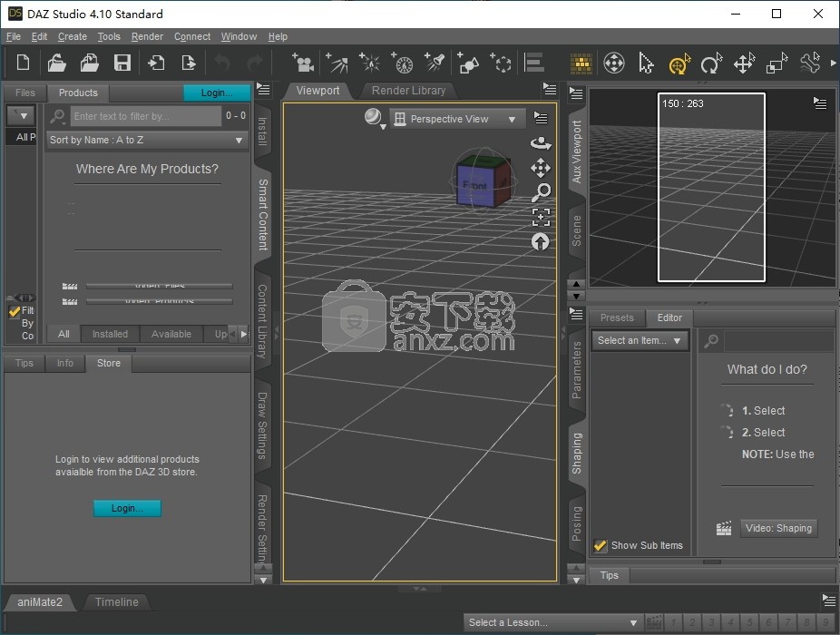Open the Connect menu

pyautogui.click(x=192, y=36)
